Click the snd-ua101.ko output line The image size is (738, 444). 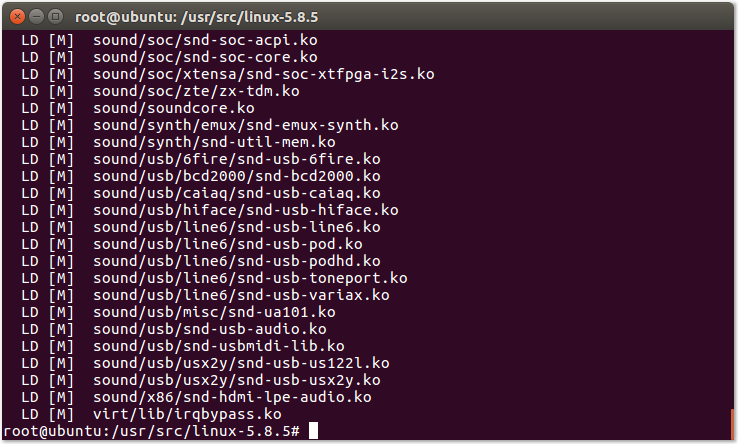214,312
